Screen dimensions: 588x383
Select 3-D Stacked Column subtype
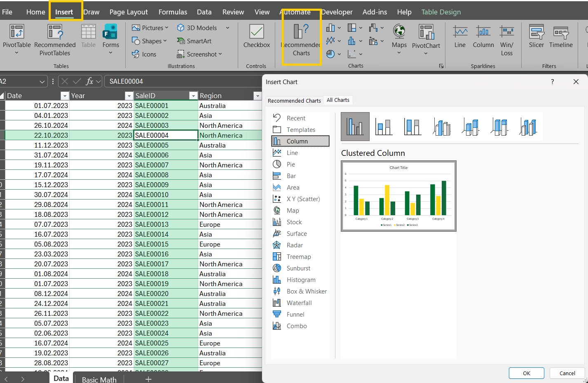tap(470, 127)
